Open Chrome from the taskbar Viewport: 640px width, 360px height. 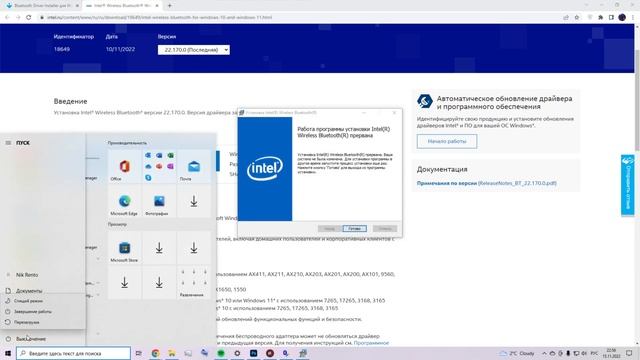click(155, 353)
